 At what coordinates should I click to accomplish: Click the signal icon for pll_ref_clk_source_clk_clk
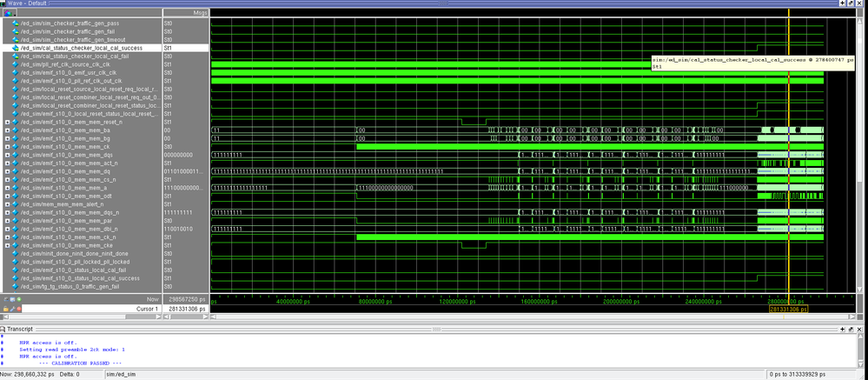pos(16,64)
